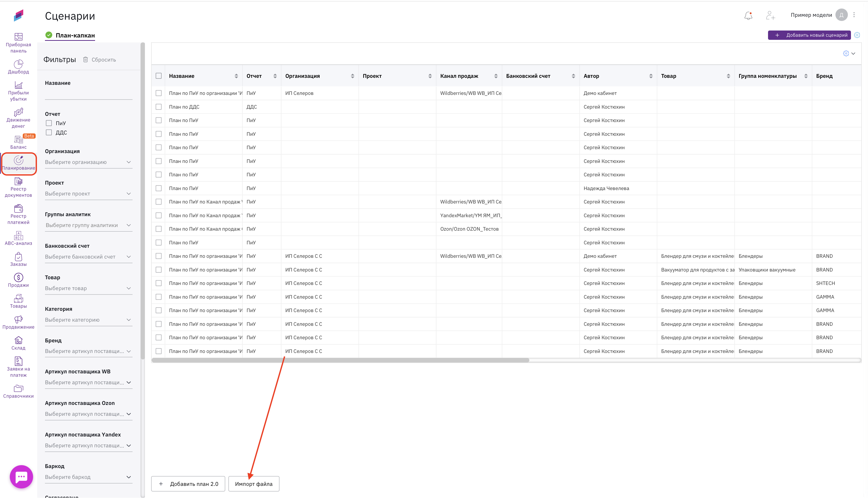Image resolution: width=868 pixels, height=498 pixels.
Task: Open the chat support bubble
Action: 21,477
